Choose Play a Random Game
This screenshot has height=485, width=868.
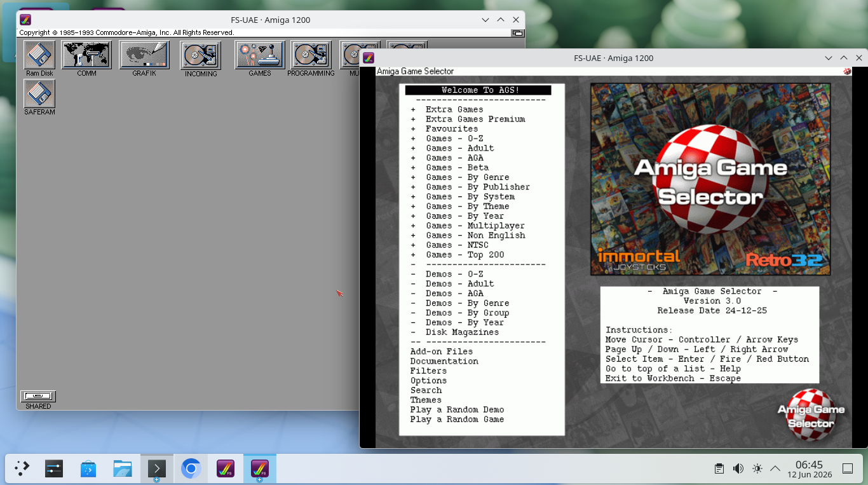[457, 420]
